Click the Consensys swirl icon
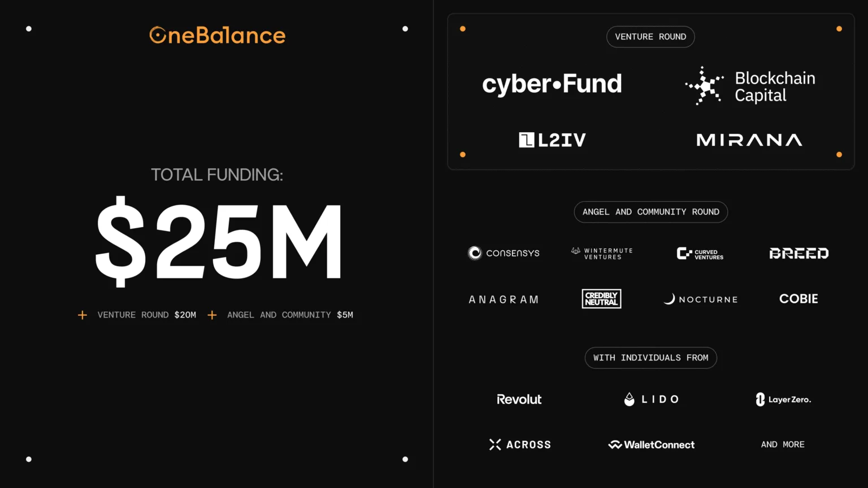 [475, 253]
